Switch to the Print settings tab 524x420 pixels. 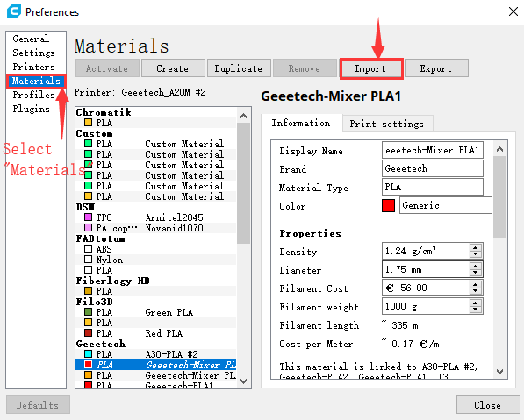tap(387, 124)
